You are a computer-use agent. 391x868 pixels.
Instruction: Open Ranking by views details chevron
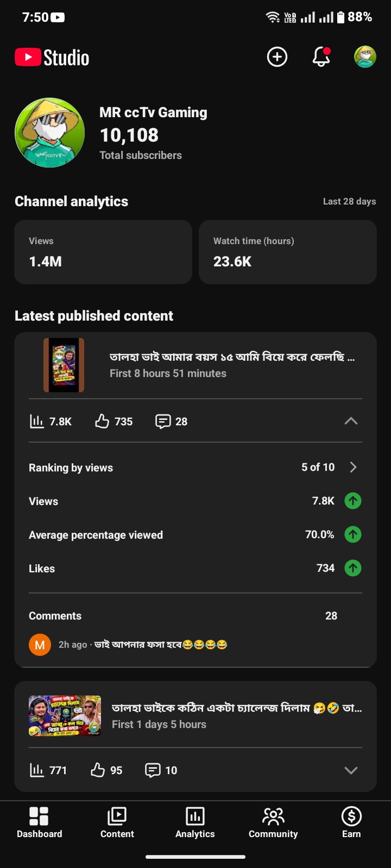[x=354, y=467]
